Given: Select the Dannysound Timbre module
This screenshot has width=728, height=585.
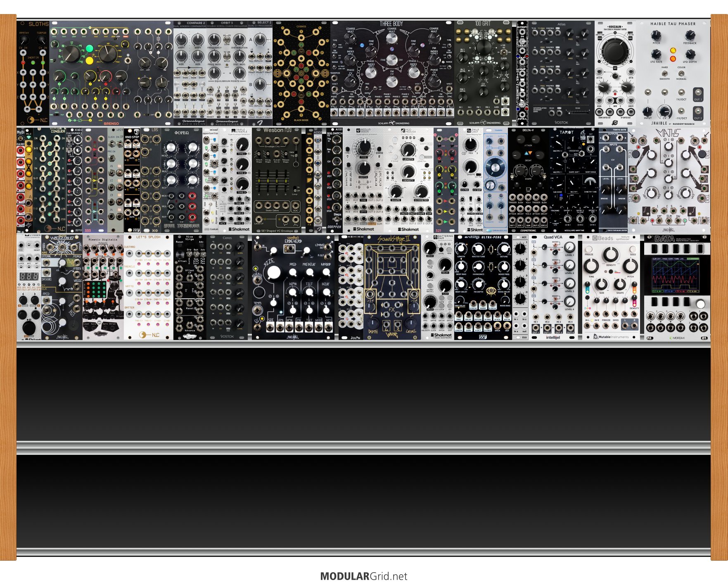Looking at the screenshot, I should pos(496,180).
